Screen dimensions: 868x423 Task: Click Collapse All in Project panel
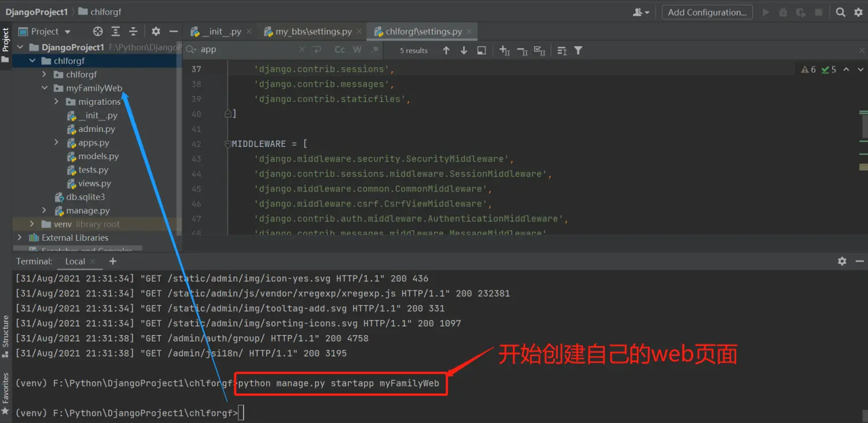133,31
